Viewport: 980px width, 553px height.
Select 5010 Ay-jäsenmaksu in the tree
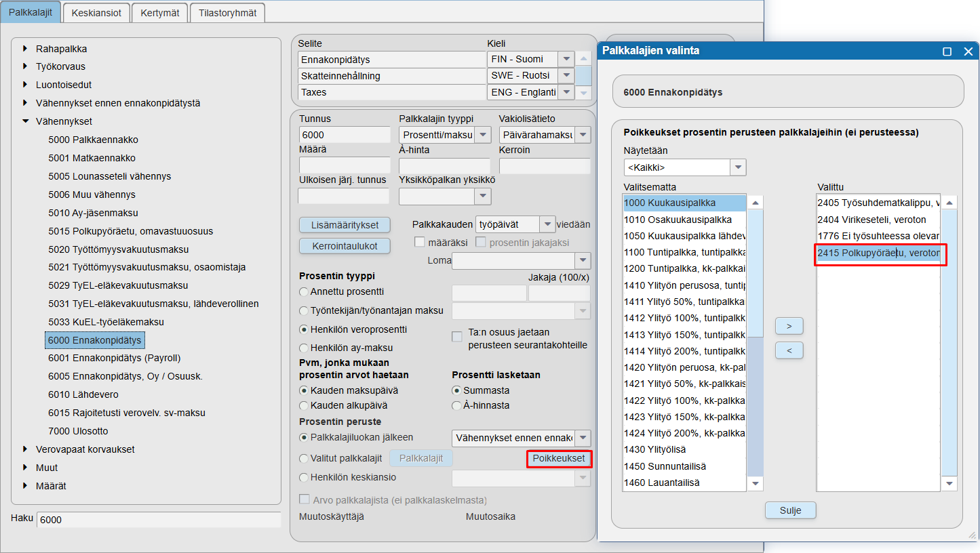click(x=92, y=213)
